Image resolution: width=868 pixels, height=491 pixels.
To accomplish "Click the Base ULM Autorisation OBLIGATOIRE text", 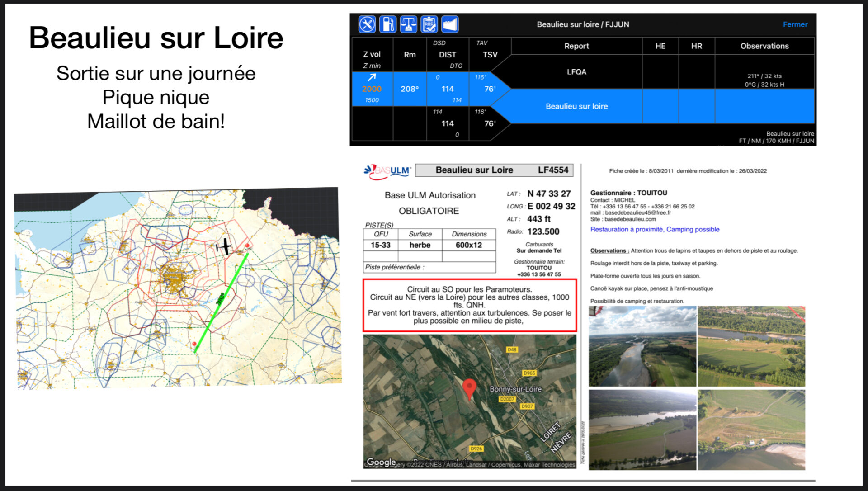I will coord(429,203).
